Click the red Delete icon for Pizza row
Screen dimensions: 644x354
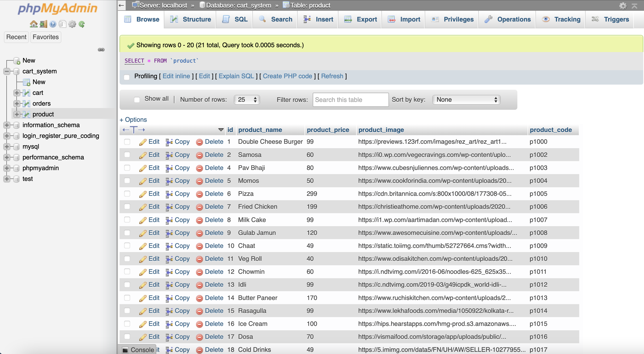point(199,194)
